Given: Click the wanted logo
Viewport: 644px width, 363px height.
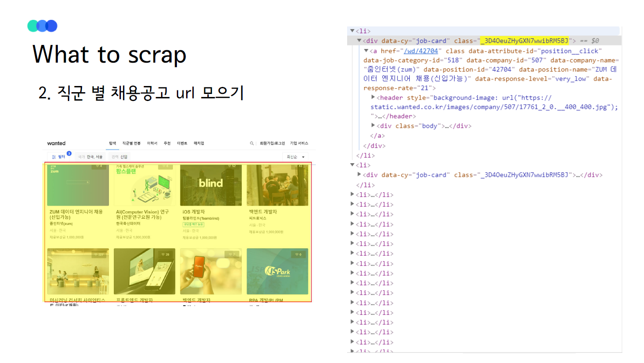Looking at the screenshot, I should [x=56, y=143].
